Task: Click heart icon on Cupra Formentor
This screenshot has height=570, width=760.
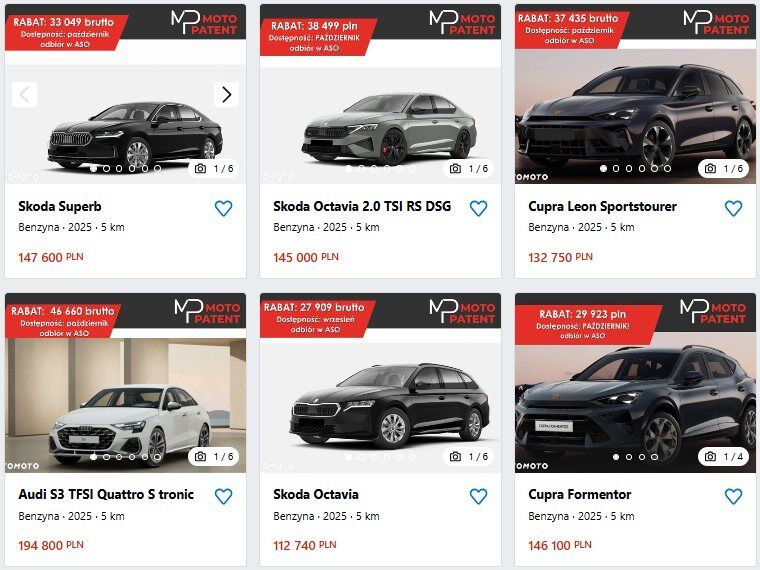Action: [x=733, y=496]
